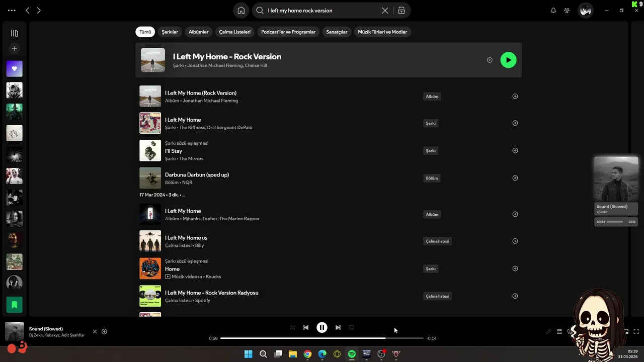The width and height of the screenshot is (644, 362).
Task: Collapse Your Library sidebar icon
Action: [x=14, y=33]
